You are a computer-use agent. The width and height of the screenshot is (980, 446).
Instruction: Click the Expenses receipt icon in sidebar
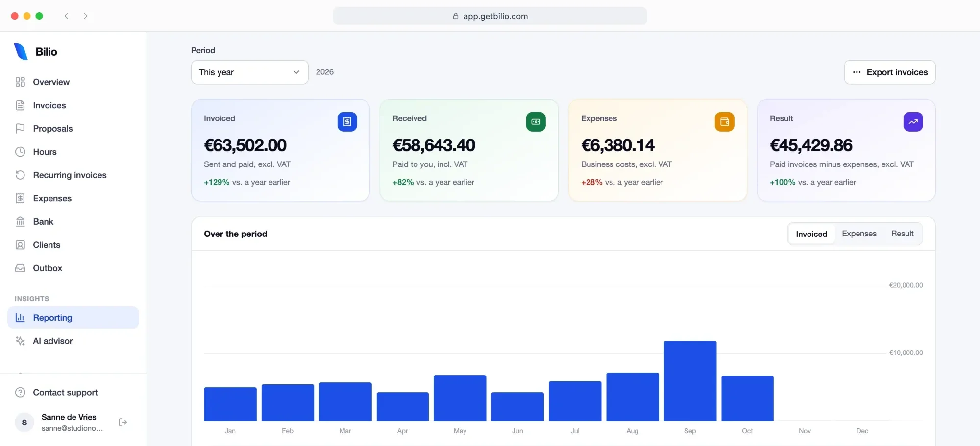20,198
